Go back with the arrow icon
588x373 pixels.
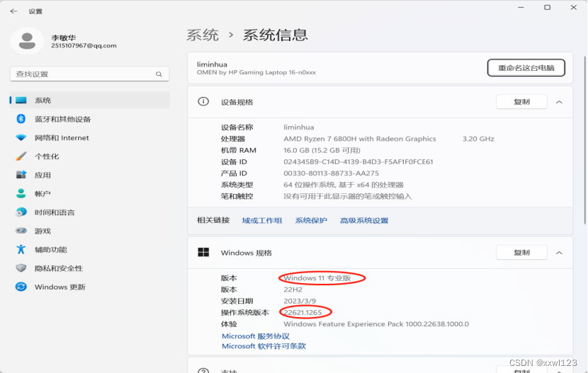(14, 11)
